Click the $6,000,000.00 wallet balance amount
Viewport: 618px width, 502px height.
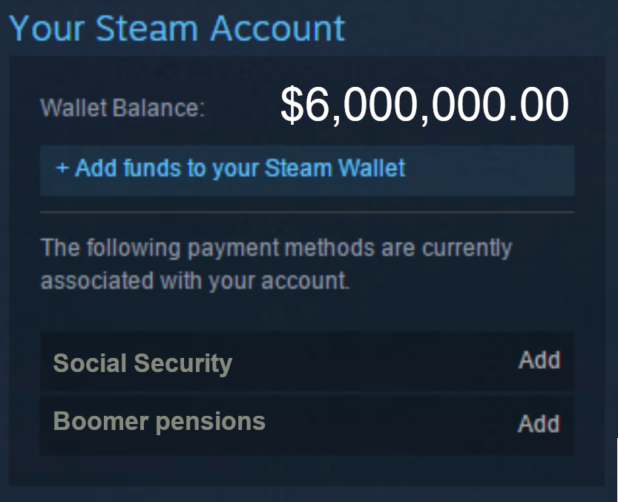[424, 105]
